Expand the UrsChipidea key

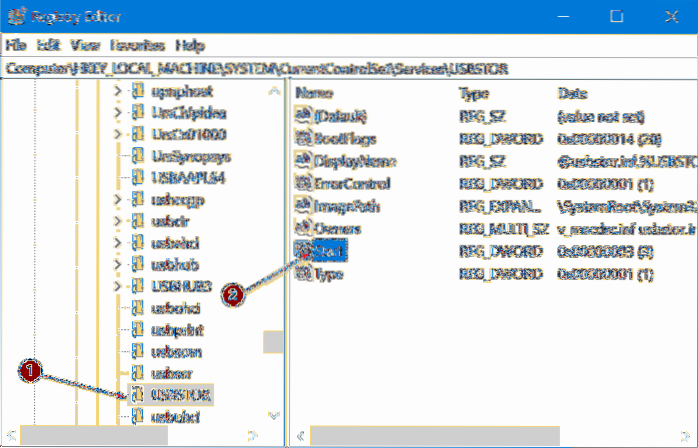coord(118,113)
